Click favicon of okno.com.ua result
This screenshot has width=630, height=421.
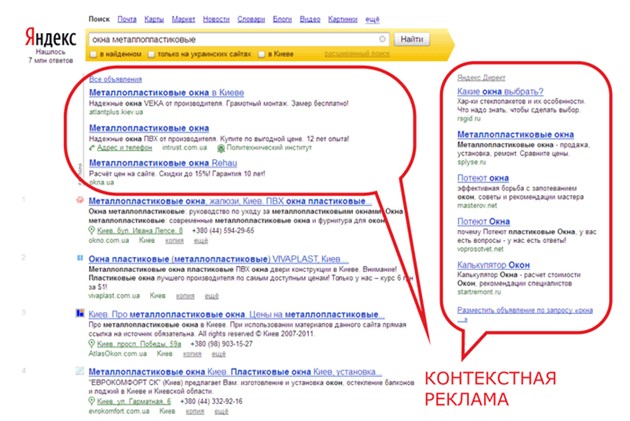pyautogui.click(x=79, y=202)
